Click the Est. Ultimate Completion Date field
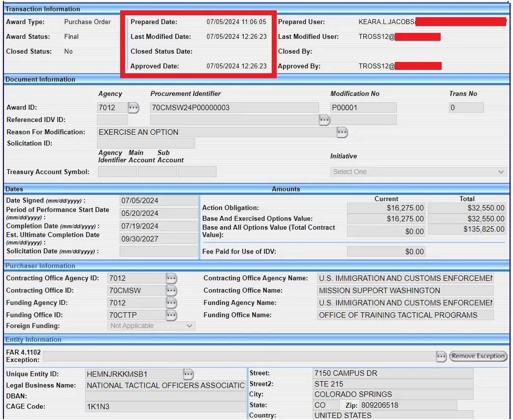Image resolution: width=513 pixels, height=420 pixels. 159,239
